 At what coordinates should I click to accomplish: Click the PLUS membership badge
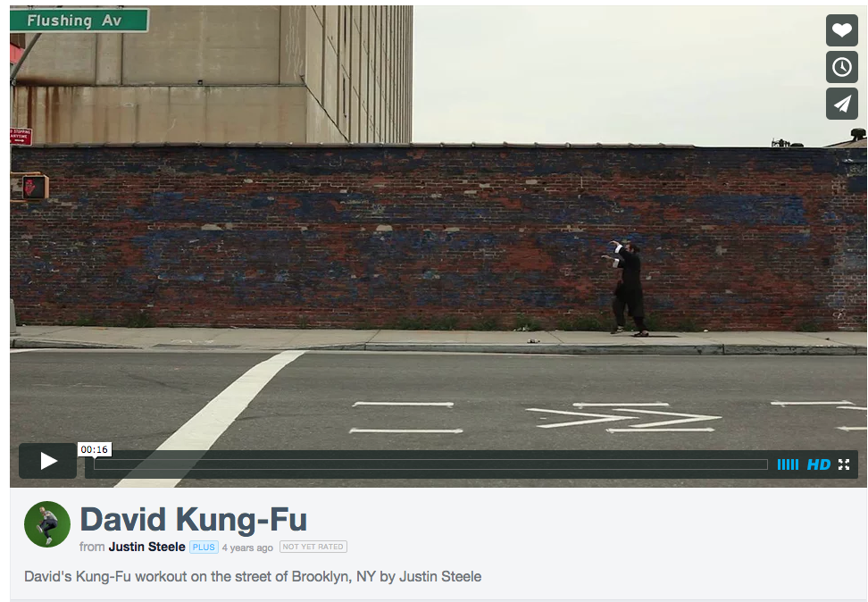pos(204,547)
